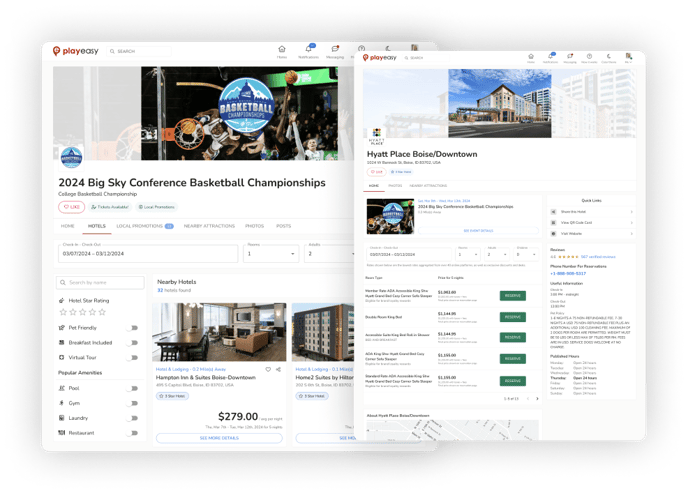Click SEE EVENT DETAILS button
This screenshot has width=688, height=493.
(x=478, y=231)
